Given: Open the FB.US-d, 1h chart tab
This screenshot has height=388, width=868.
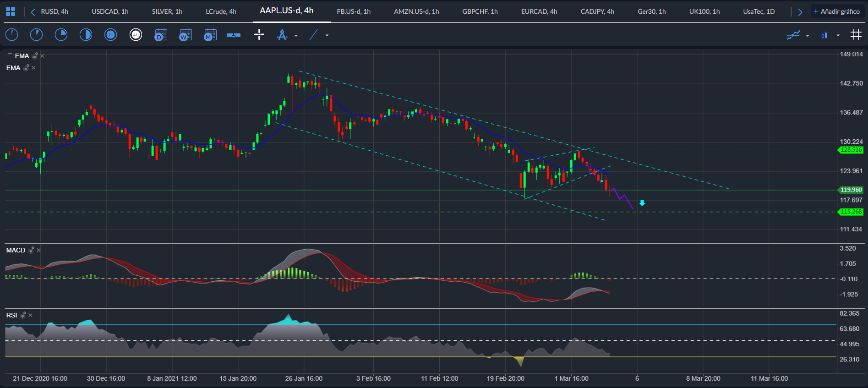Looking at the screenshot, I should (x=354, y=11).
